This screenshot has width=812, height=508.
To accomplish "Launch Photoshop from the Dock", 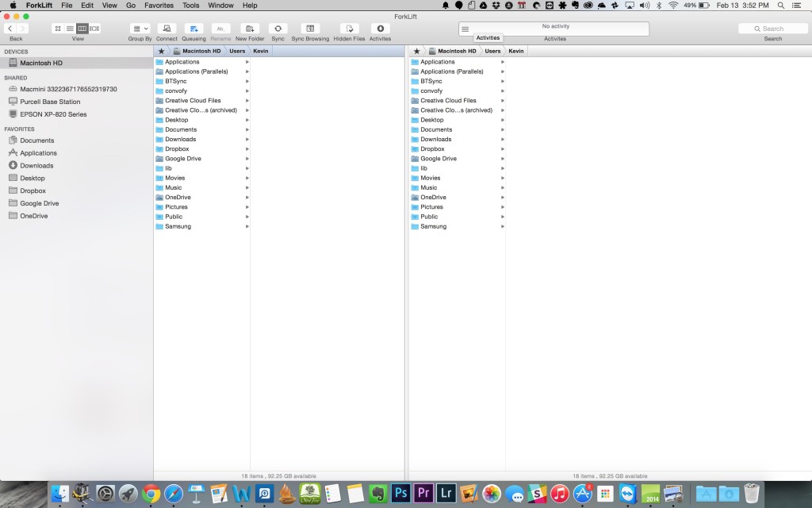I will point(400,493).
